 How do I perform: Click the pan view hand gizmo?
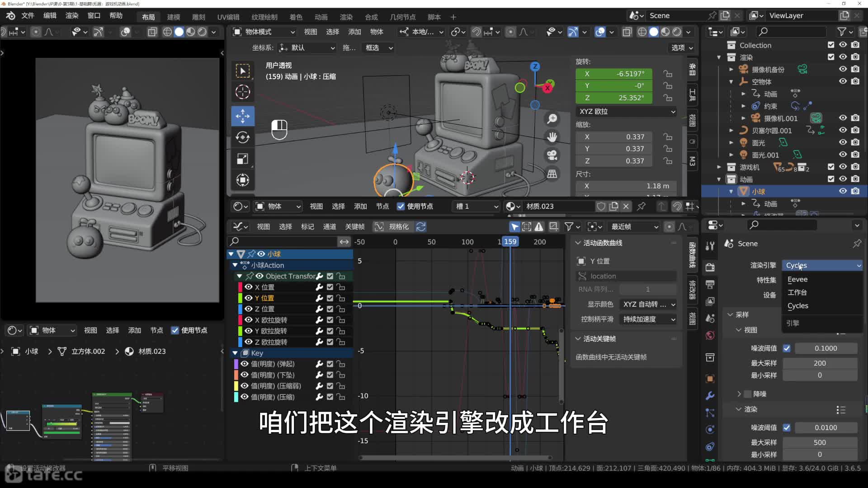(x=552, y=137)
